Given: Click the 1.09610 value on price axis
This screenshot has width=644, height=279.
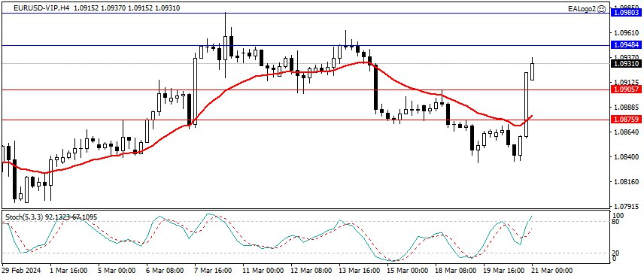Looking at the screenshot, I should click(x=627, y=33).
